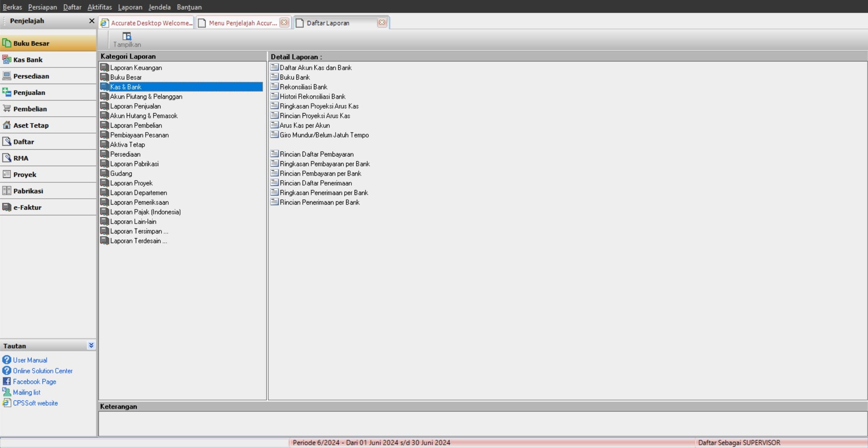Click the Proyek sidebar module

24,175
